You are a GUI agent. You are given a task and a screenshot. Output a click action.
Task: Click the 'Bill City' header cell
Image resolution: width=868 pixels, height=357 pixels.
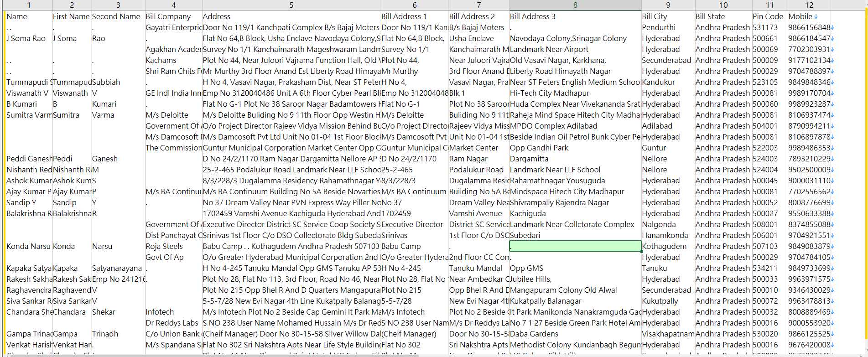point(668,16)
